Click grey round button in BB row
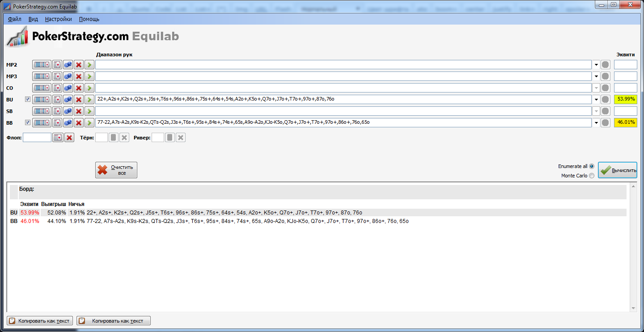Screen dimensions: 644x332 606,122
